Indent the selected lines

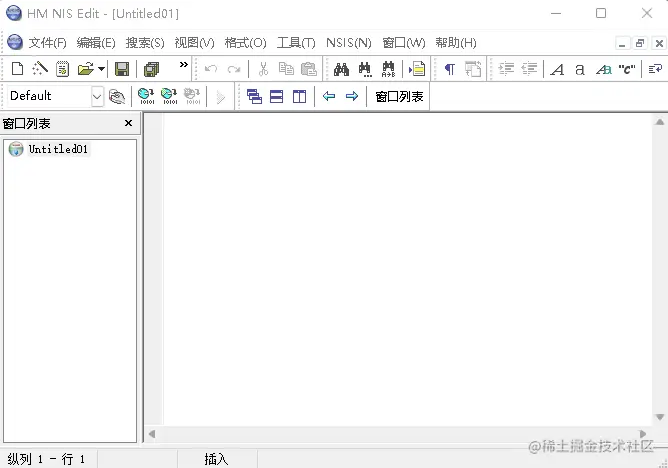[506, 69]
